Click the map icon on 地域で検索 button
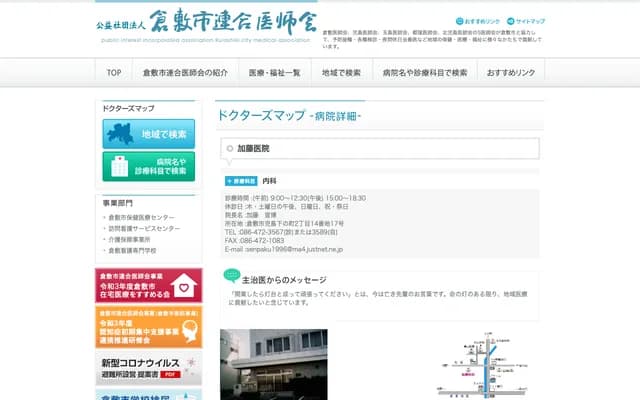 [121, 133]
